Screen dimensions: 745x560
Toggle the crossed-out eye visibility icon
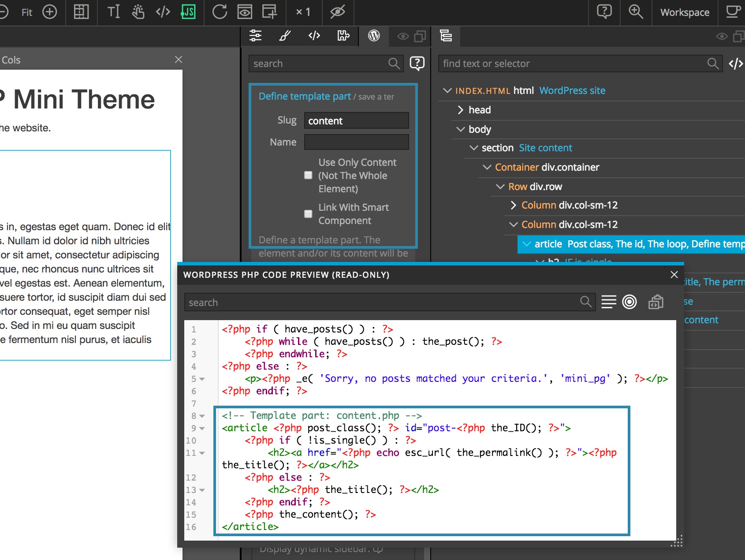pyautogui.click(x=338, y=12)
